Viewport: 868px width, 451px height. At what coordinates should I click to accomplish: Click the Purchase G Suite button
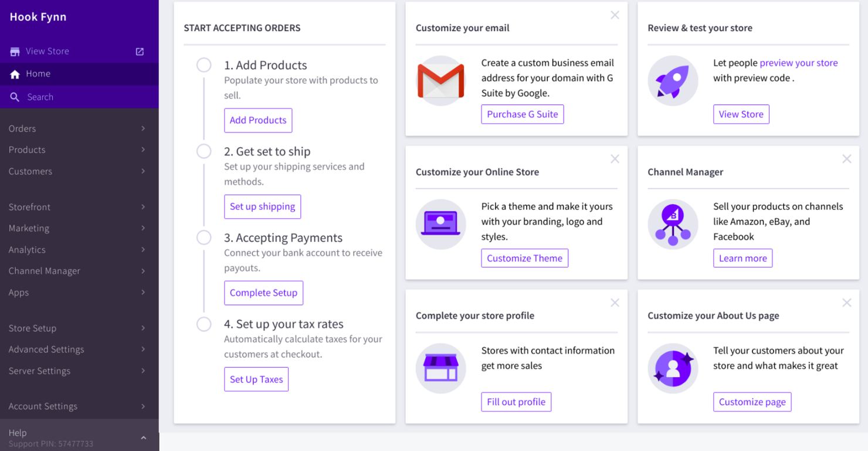(523, 114)
